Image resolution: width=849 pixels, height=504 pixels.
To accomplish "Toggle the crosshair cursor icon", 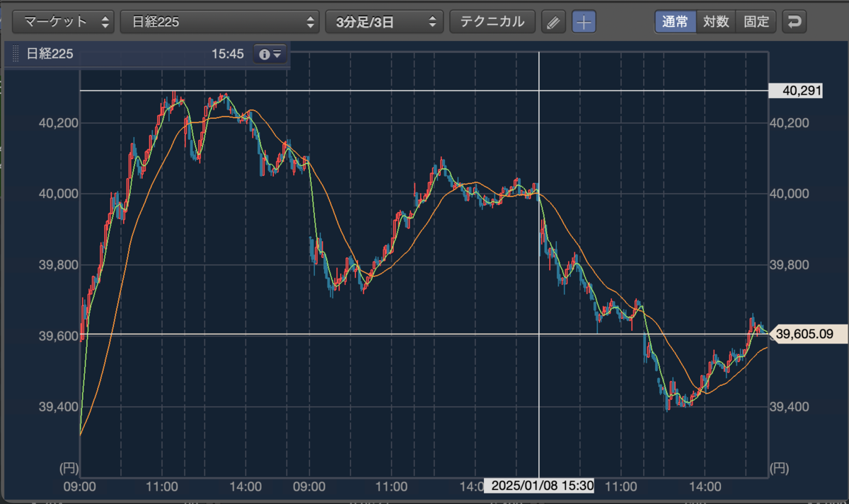I will click(584, 22).
